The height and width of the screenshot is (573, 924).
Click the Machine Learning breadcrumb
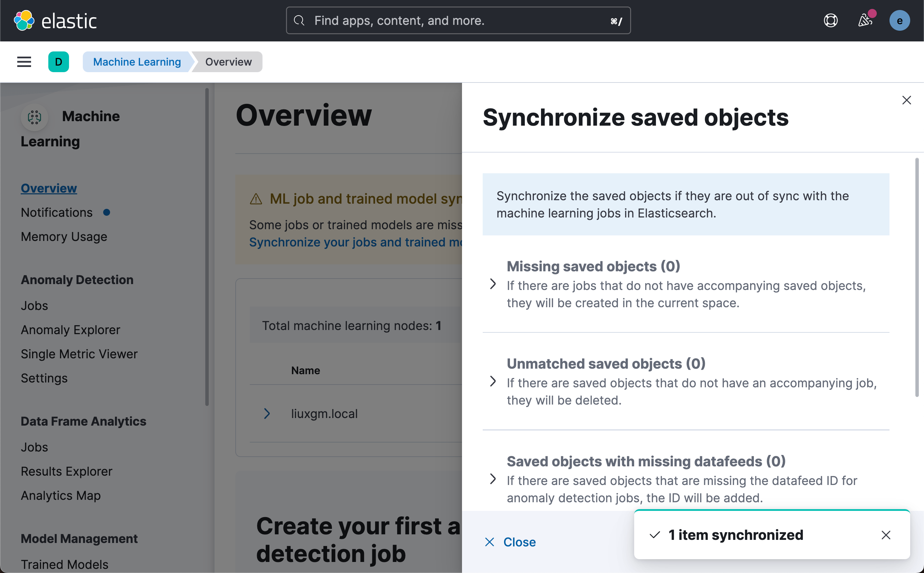137,62
